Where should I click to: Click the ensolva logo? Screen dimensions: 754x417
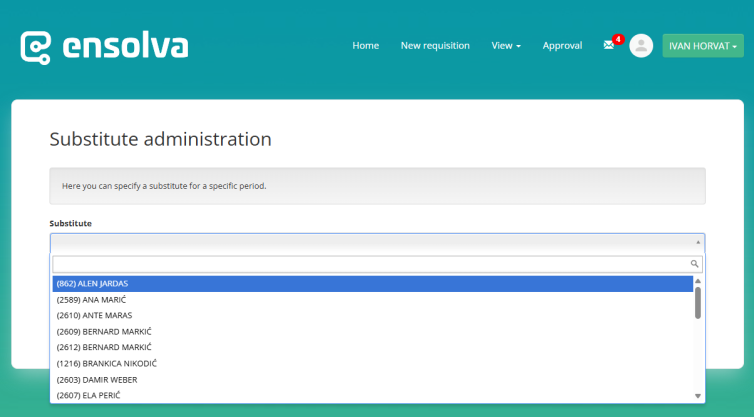[104, 46]
